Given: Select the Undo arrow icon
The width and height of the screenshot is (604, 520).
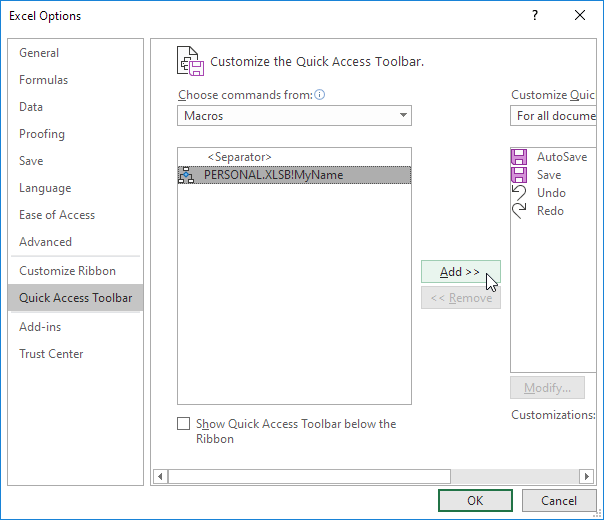Looking at the screenshot, I should click(519, 193).
